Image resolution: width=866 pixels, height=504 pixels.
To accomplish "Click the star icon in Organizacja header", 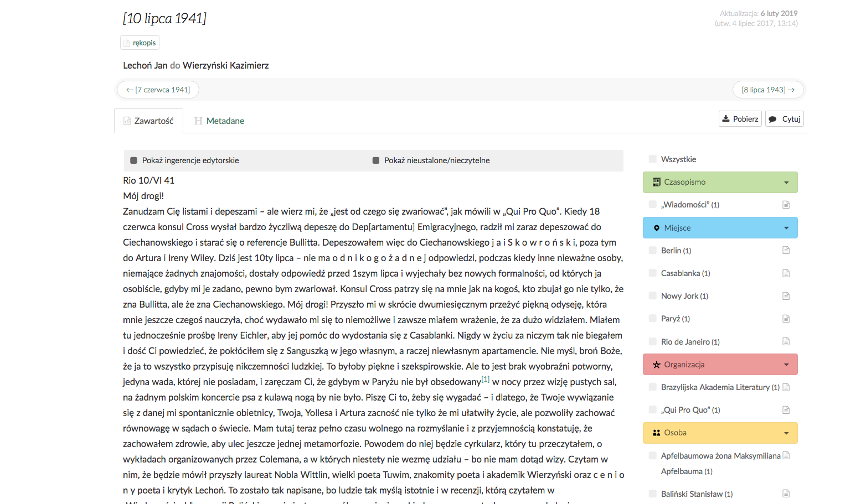I will click(x=657, y=365).
